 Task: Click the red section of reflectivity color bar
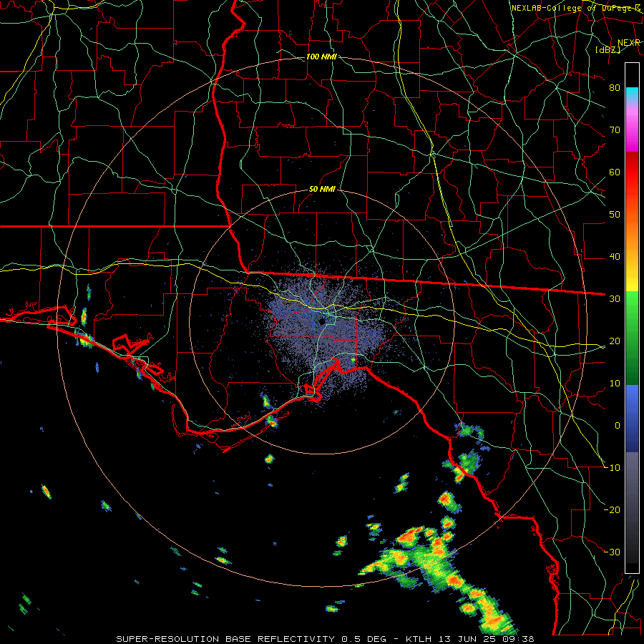pos(632,172)
